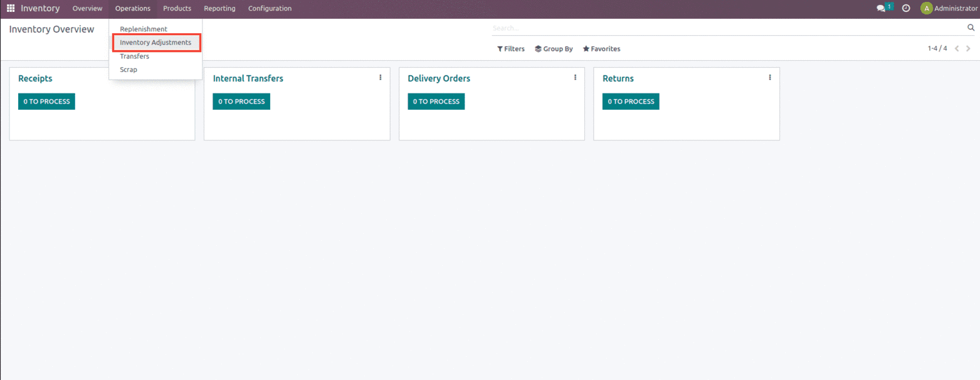Select Inventory Adjustments menu entry
This screenshot has width=980, height=380.
pos(155,43)
